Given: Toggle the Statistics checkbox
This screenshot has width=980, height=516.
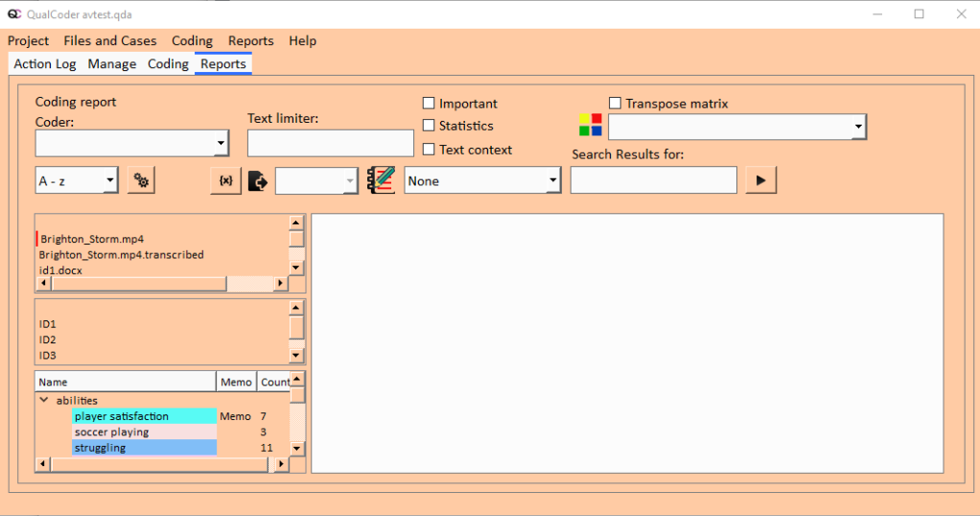Looking at the screenshot, I should click(430, 126).
